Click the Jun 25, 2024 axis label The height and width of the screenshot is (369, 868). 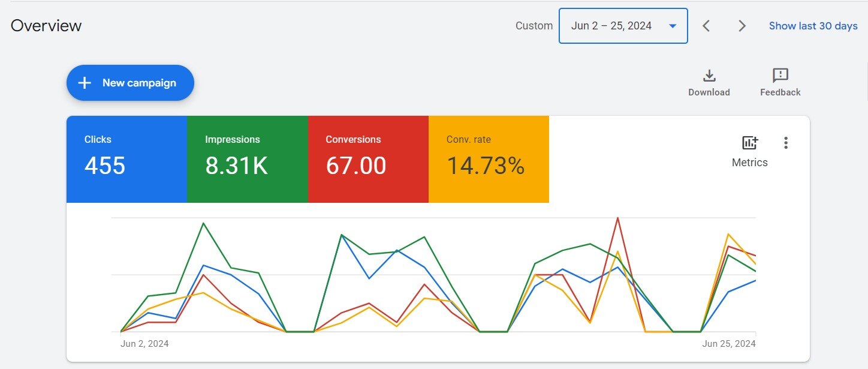point(729,344)
